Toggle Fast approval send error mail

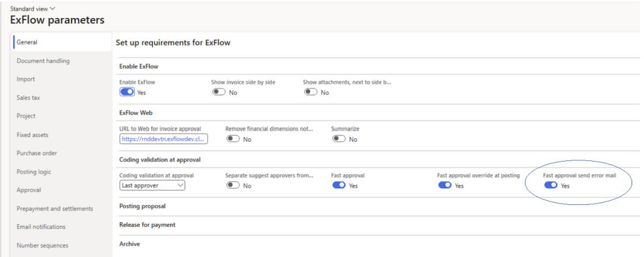551,185
